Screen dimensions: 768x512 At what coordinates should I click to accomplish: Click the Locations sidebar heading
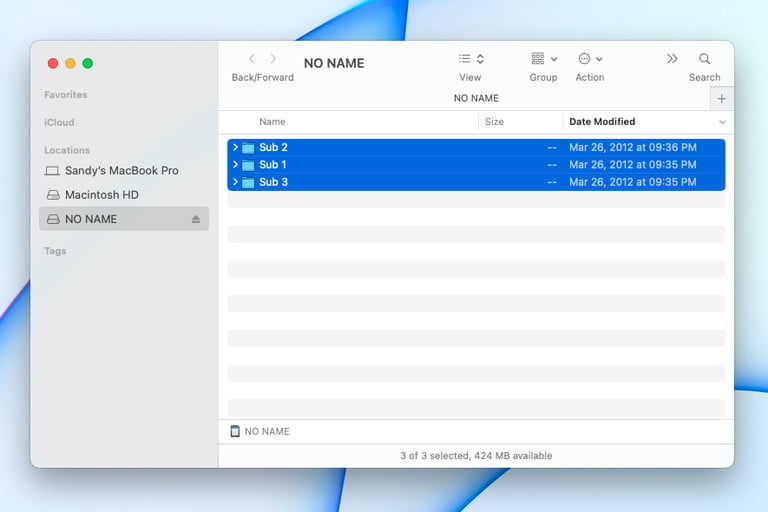point(67,150)
